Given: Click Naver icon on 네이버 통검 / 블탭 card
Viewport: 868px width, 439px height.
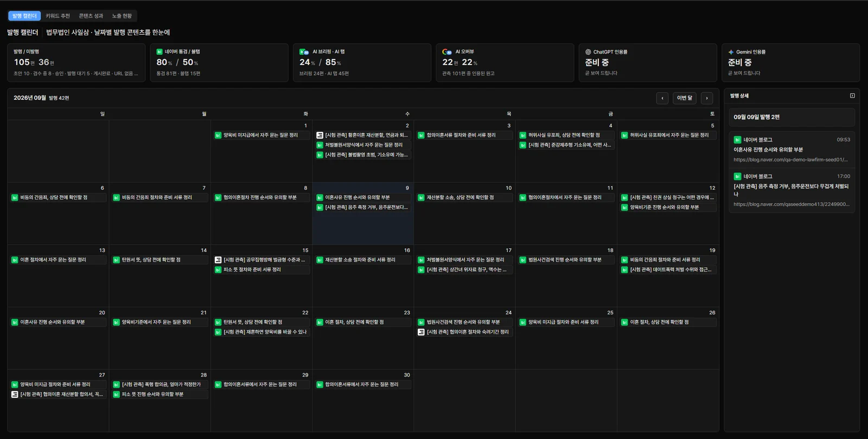Looking at the screenshot, I should pyautogui.click(x=159, y=51).
